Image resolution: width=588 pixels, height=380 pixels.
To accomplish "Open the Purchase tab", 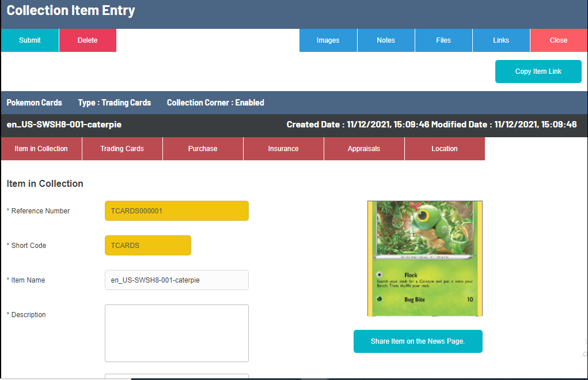I will 203,149.
